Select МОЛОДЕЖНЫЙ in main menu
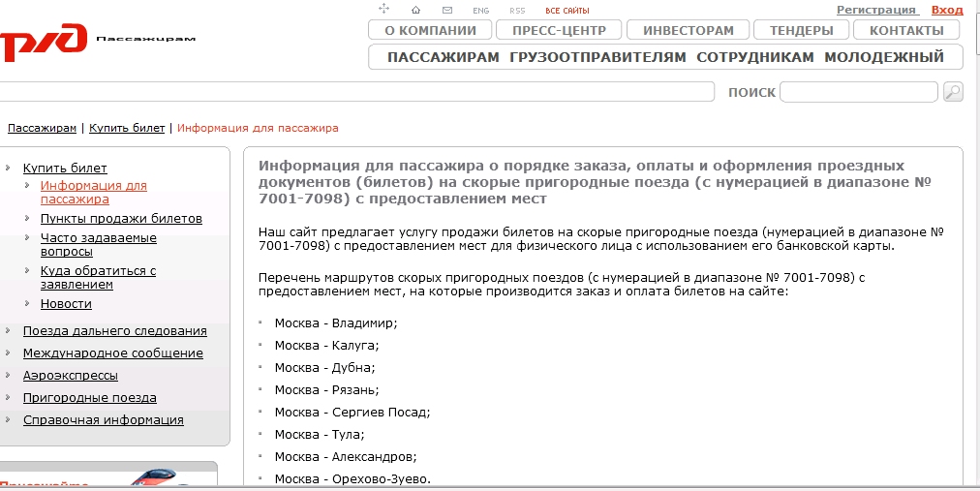Viewport: 980px width, 491px height. pyautogui.click(x=883, y=57)
